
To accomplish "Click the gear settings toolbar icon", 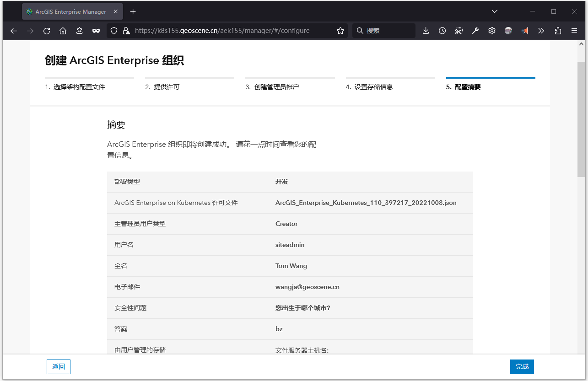I will [492, 31].
